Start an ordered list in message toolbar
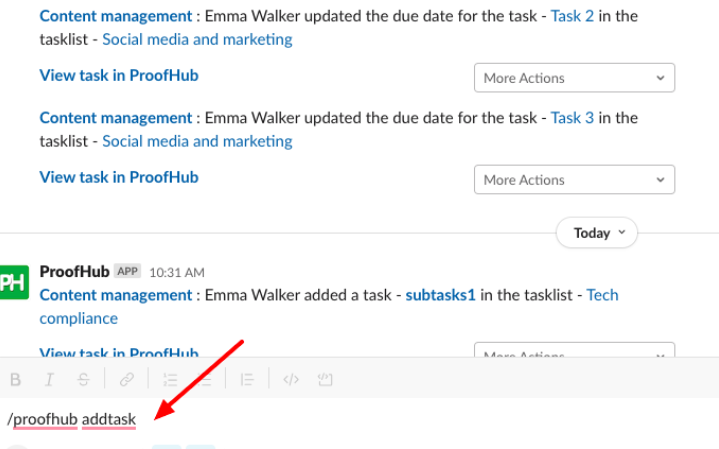The image size is (719, 449). [170, 379]
